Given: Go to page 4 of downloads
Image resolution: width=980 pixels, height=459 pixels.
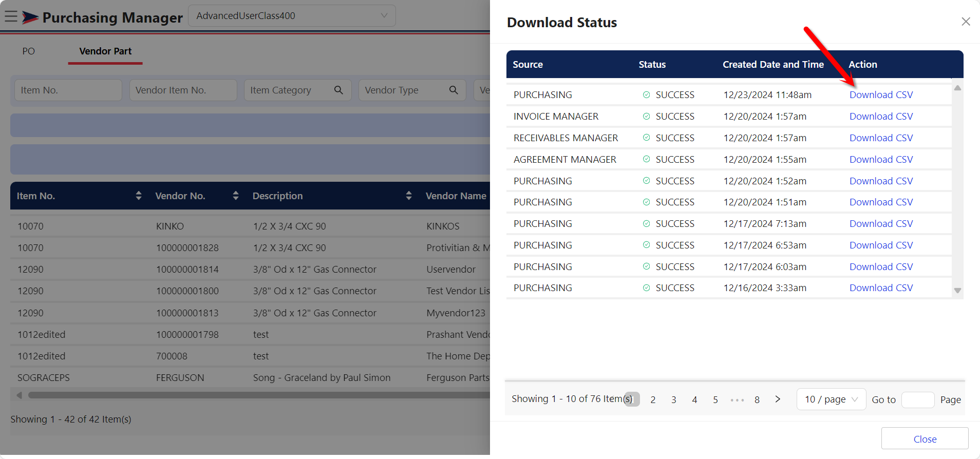Looking at the screenshot, I should point(694,400).
